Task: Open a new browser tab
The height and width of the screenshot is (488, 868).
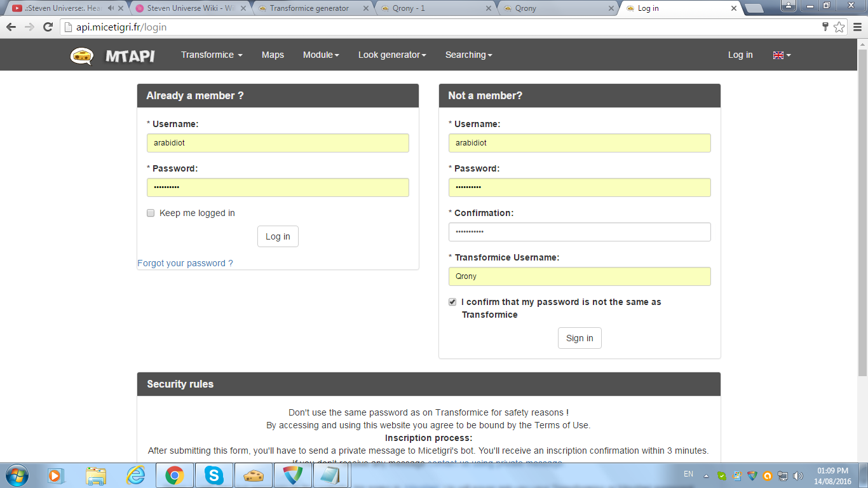Action: pos(754,8)
